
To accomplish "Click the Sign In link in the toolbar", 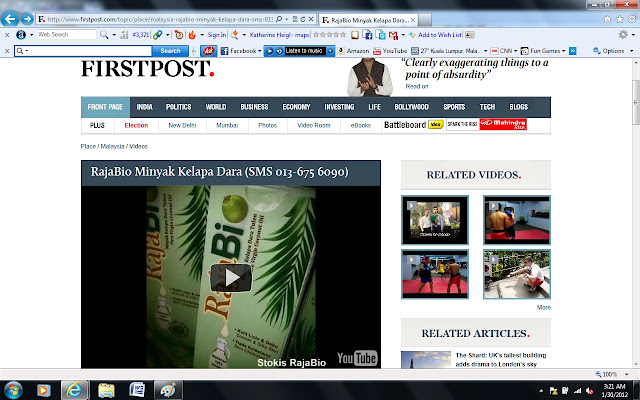I will click(x=217, y=35).
